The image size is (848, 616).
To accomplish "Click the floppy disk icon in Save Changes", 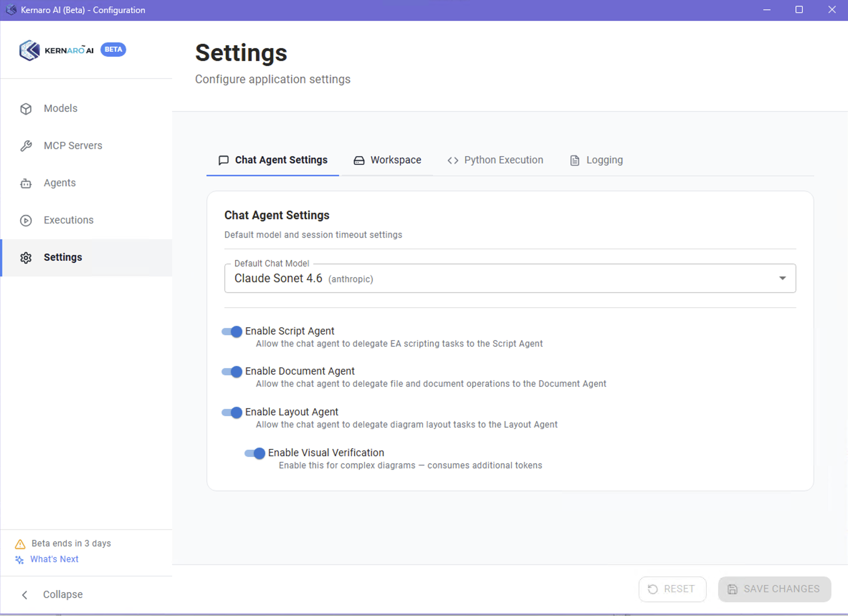I will [x=732, y=589].
